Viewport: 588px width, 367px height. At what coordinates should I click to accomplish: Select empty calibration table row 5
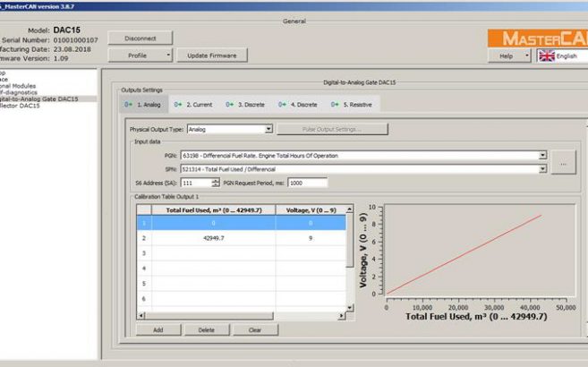point(241,284)
